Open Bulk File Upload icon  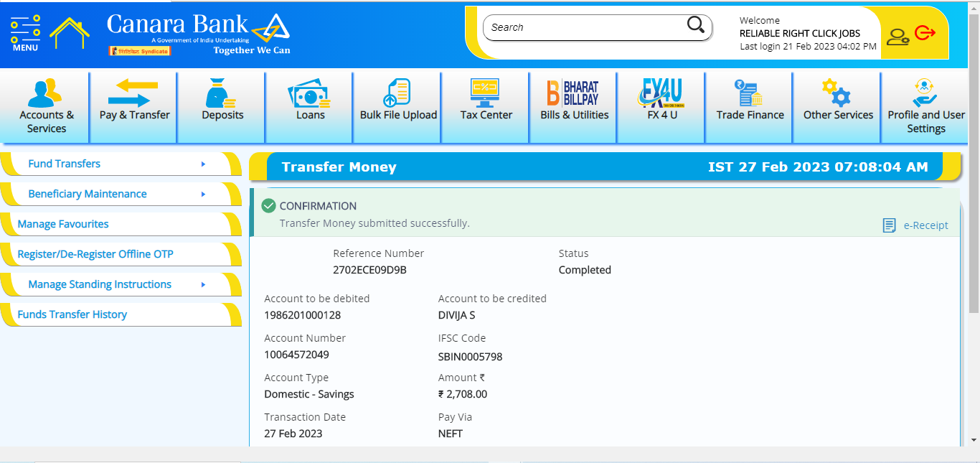click(x=397, y=93)
